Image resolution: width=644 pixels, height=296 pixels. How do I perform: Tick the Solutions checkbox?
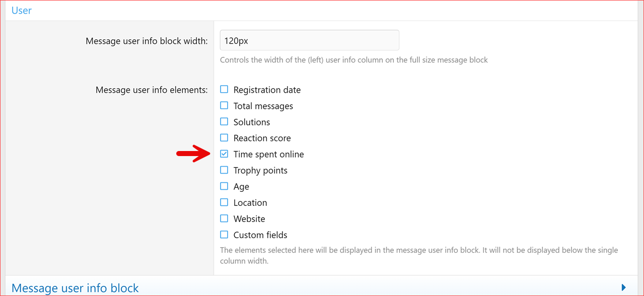tap(224, 122)
